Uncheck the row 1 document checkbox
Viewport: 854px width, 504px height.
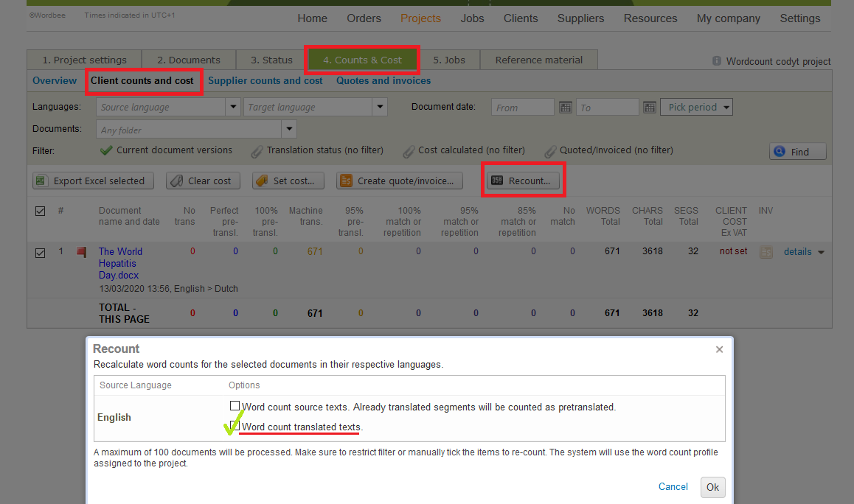tap(41, 253)
